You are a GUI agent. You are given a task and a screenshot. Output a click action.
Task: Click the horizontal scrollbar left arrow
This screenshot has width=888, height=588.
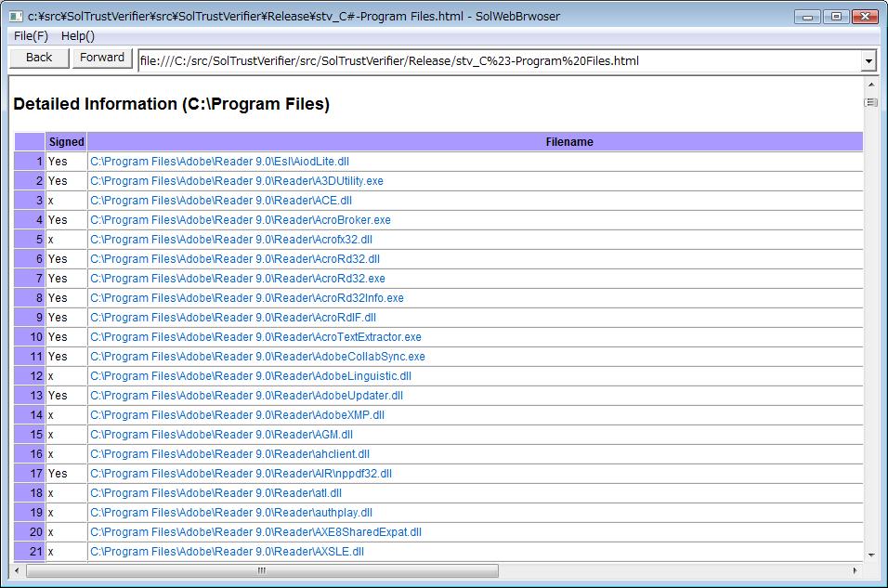[17, 570]
